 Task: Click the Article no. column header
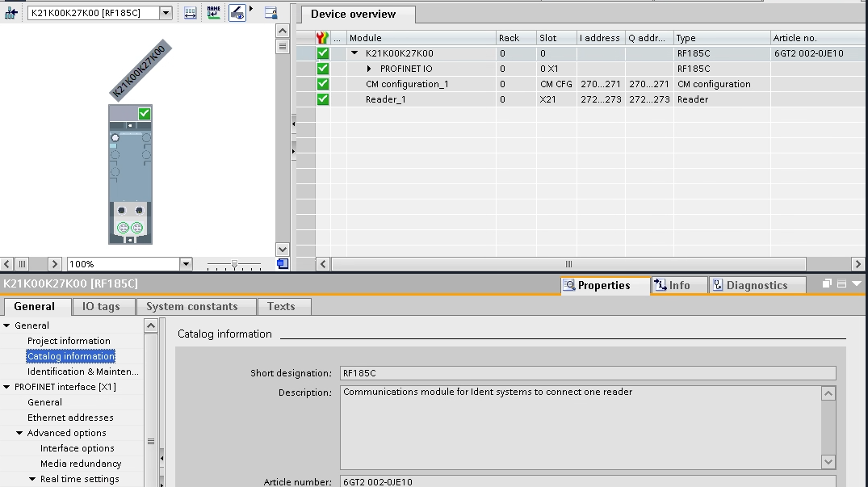coord(819,38)
